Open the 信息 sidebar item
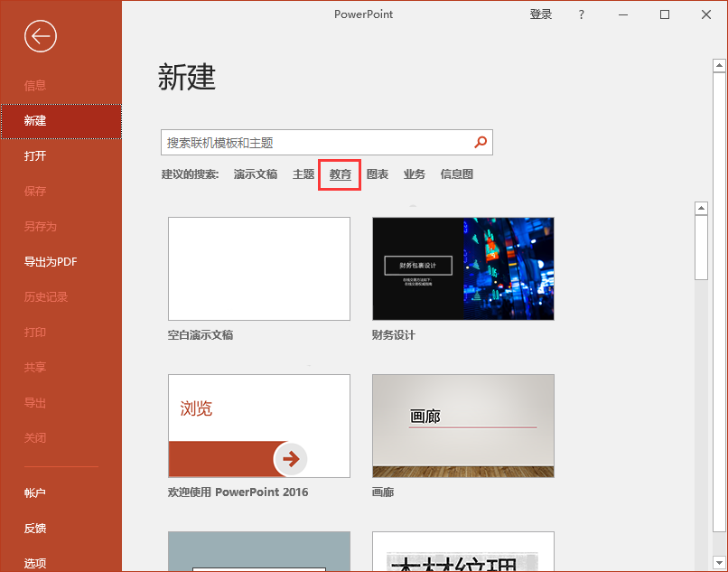Image resolution: width=728 pixels, height=572 pixels. (34, 85)
